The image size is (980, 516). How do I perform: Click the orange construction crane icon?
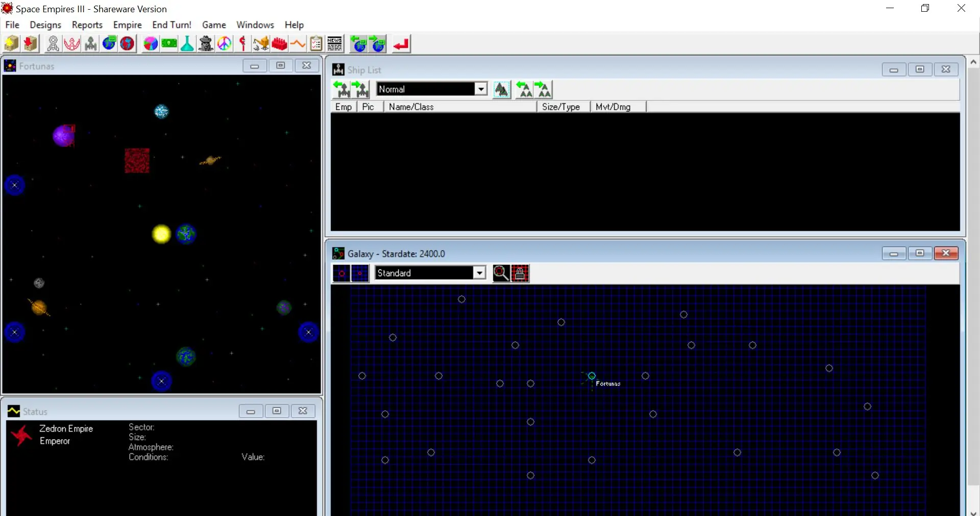pos(261,44)
